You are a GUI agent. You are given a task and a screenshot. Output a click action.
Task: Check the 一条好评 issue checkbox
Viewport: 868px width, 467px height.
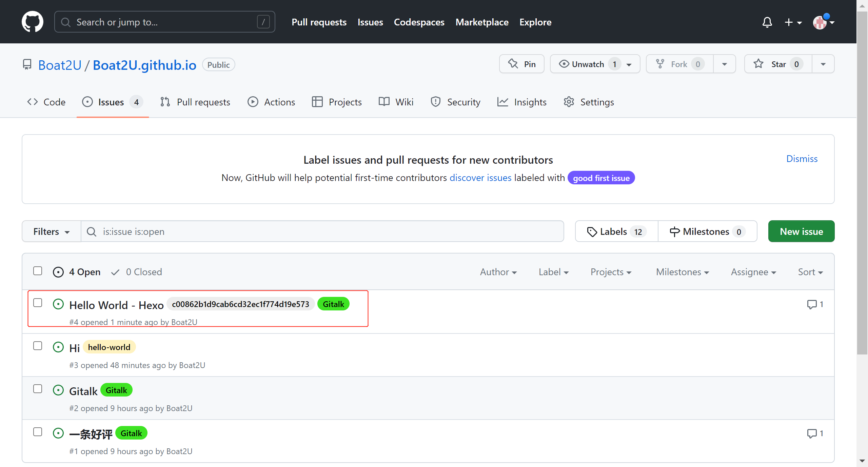(38, 432)
